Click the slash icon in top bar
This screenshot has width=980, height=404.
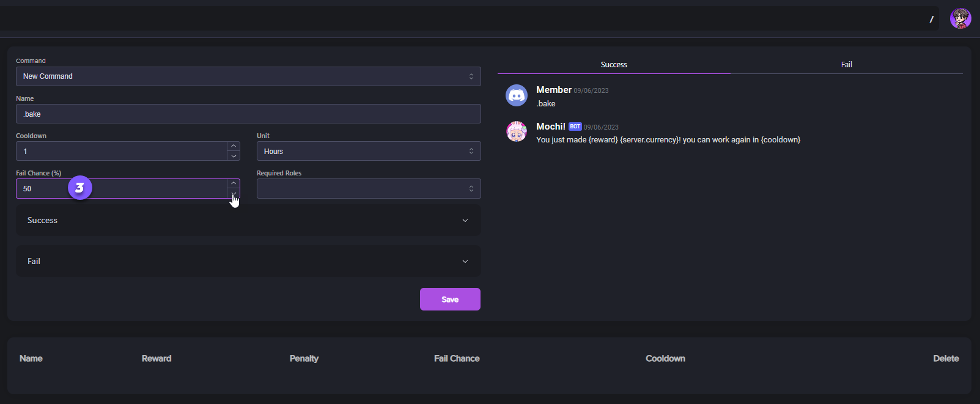coord(932,20)
